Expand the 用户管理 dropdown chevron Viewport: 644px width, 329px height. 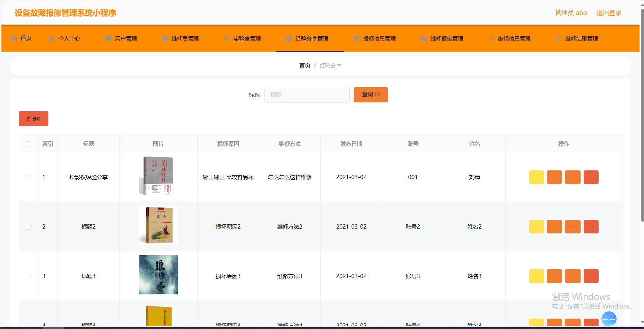[142, 38]
